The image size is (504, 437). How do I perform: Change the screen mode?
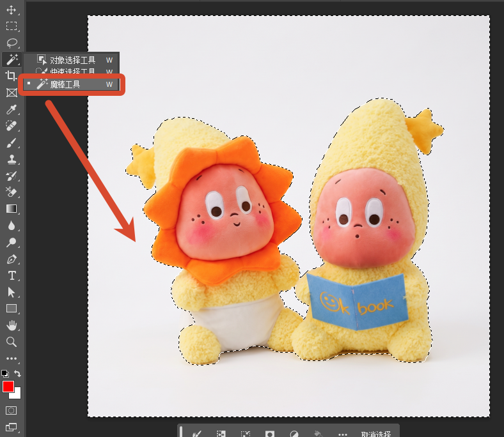click(x=12, y=427)
